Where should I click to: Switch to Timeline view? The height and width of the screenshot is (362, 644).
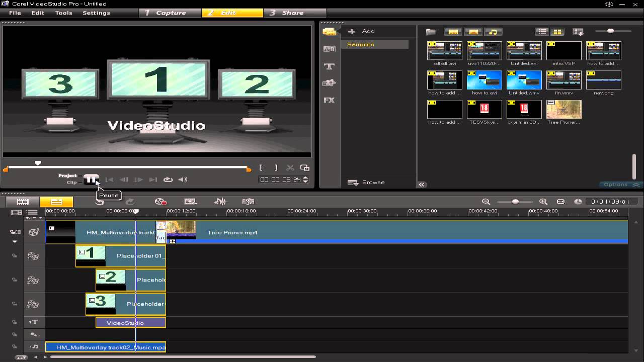(56, 202)
